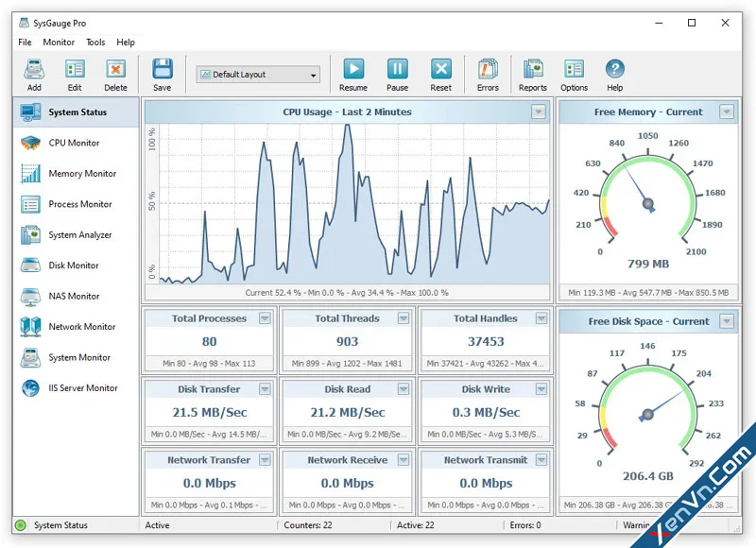756x548 pixels.
Task: Reset counters with the Reset icon
Action: (x=440, y=69)
